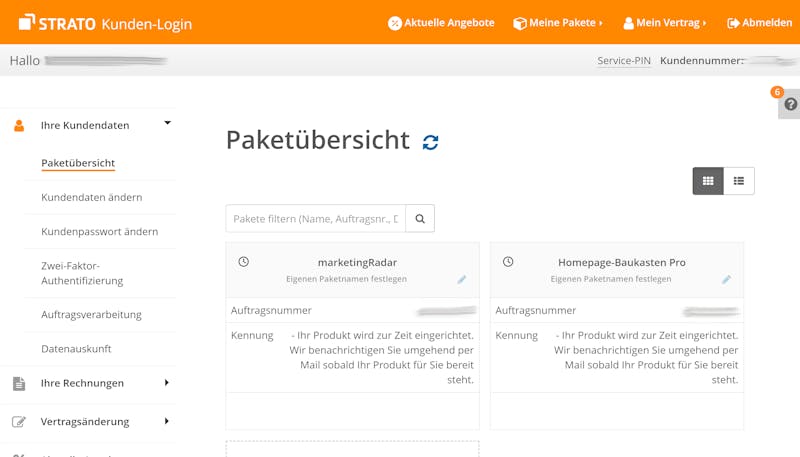Click the Homepage-Baukasten Pro package title
The image size is (800, 457).
622,263
